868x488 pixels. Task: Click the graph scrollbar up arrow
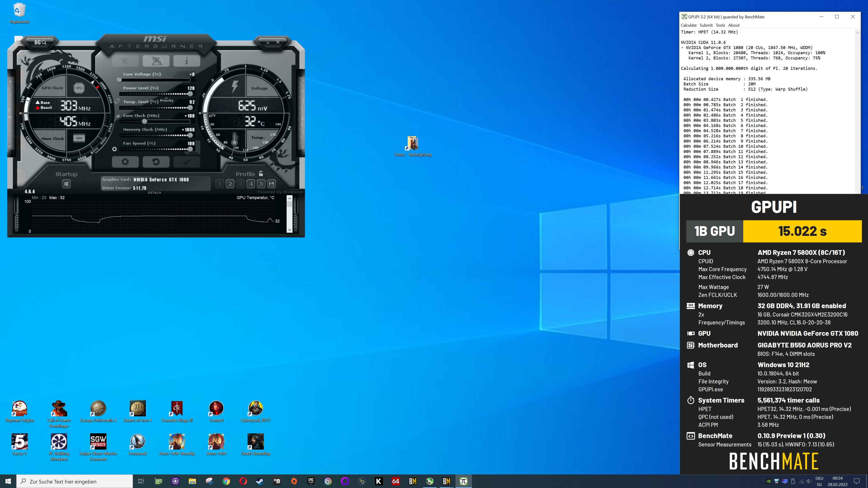click(x=289, y=199)
